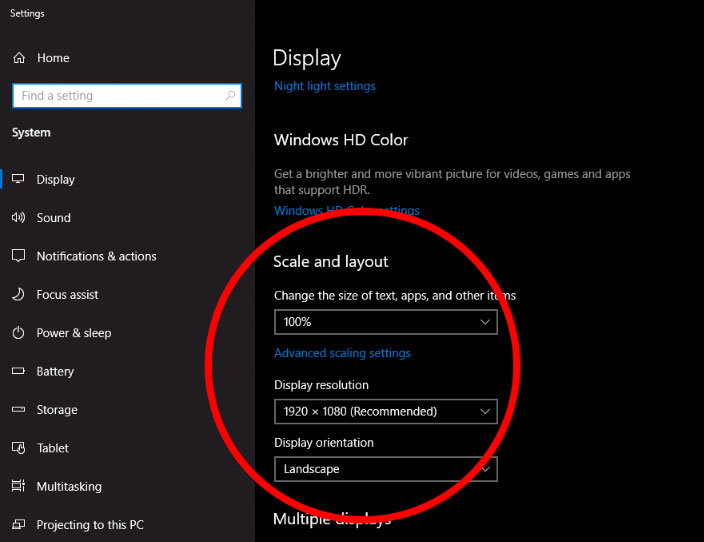
Task: Click the magnifier icon in the search box
Action: tap(231, 96)
